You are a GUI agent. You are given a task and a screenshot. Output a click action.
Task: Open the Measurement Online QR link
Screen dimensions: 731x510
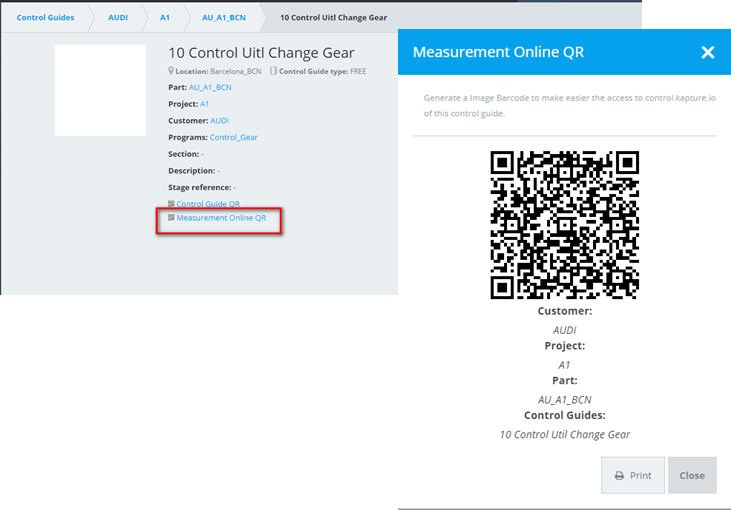click(221, 218)
